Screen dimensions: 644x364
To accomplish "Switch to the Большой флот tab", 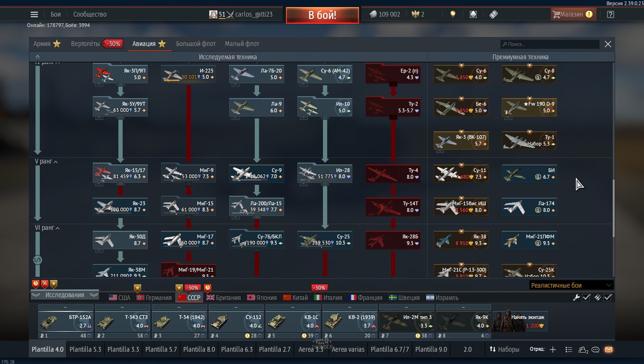I will pos(196,44).
